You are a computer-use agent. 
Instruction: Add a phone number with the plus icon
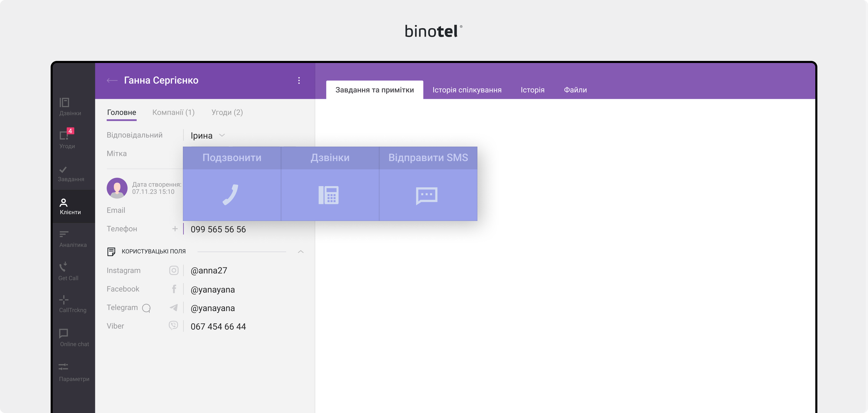coord(175,229)
